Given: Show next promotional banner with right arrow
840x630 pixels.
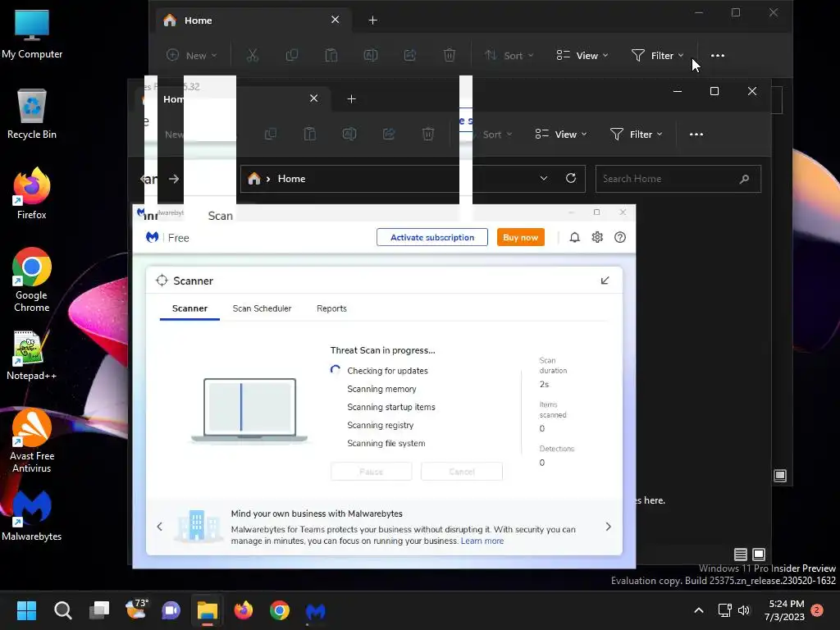Looking at the screenshot, I should (608, 527).
